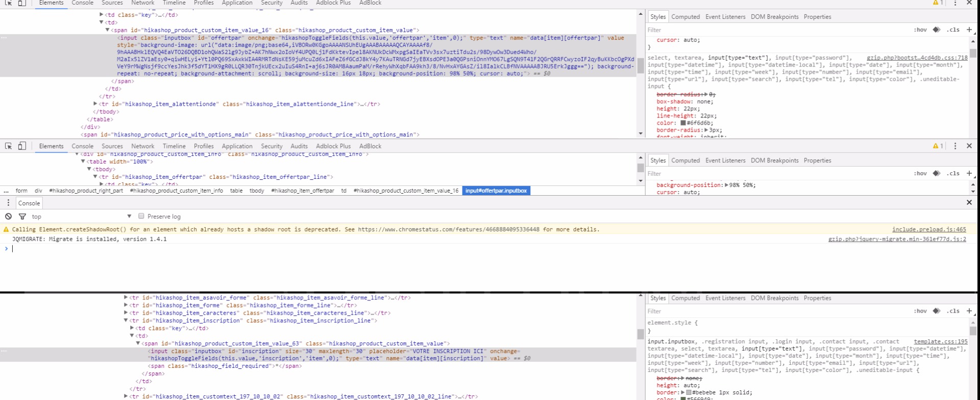Toggle :hov in the bottom Styles pane
The width and height of the screenshot is (980, 400).
[x=920, y=311]
